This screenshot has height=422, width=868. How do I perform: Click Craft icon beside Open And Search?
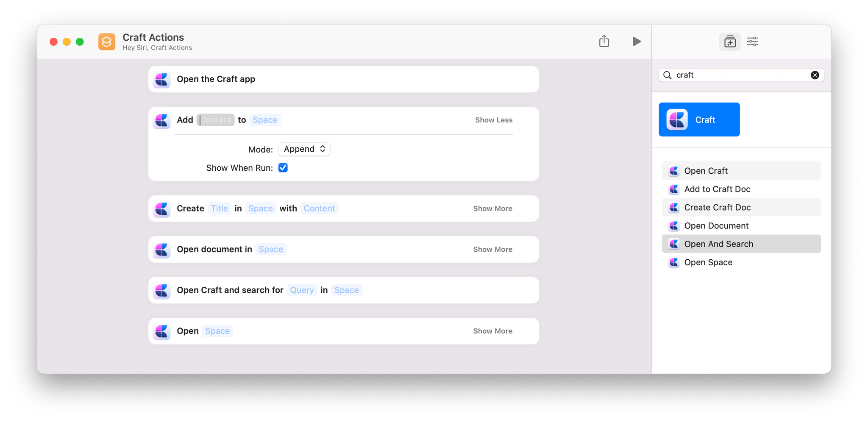[674, 244]
